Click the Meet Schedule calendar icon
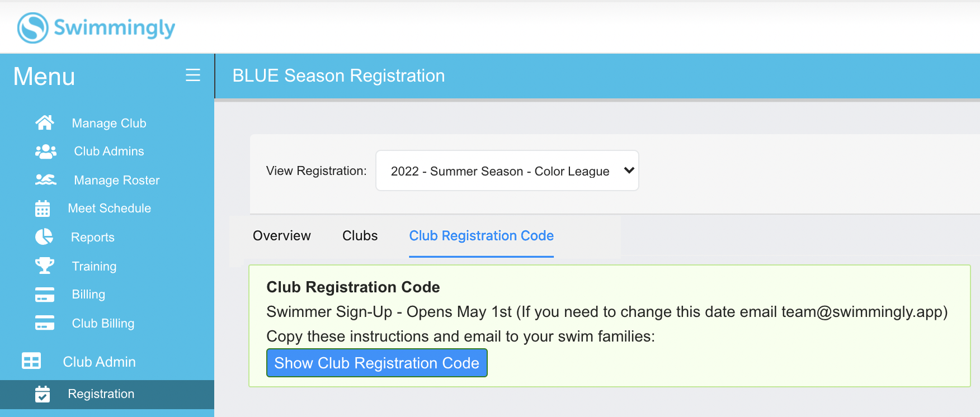Viewport: 980px width, 417px height. pos(43,209)
